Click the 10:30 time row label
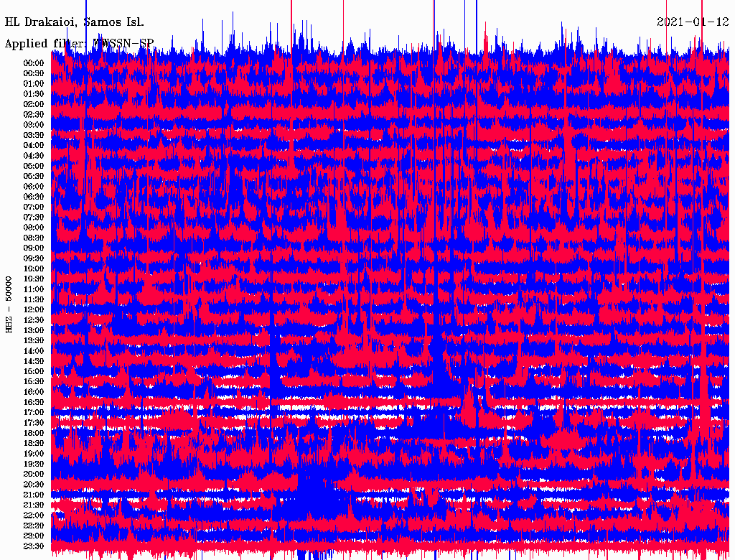Image resolution: width=735 pixels, height=560 pixels. tap(34, 279)
